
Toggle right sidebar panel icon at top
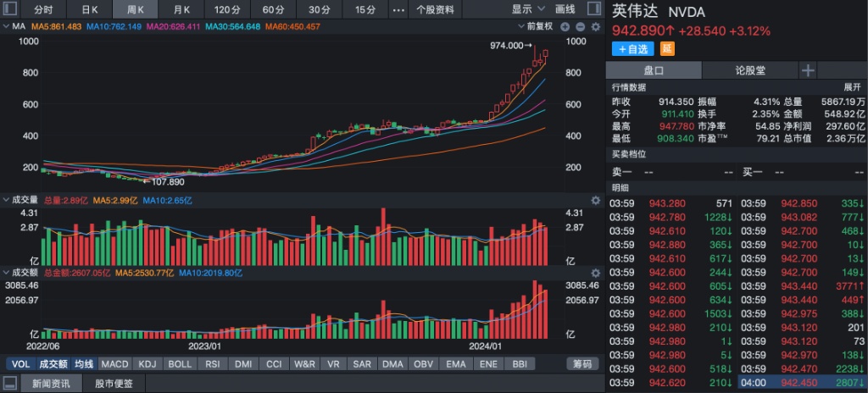coord(594,9)
